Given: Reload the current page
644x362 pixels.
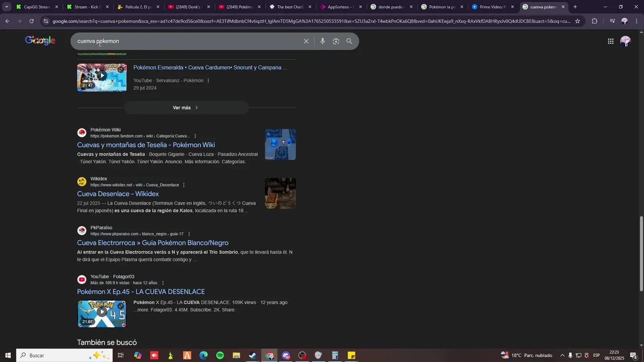Looking at the screenshot, I should pyautogui.click(x=31, y=21).
